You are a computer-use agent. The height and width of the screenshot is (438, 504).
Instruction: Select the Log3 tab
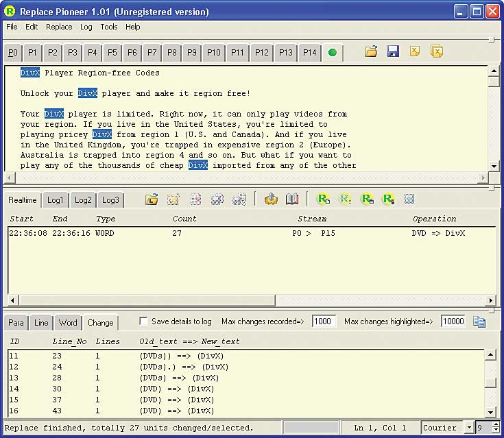point(110,200)
